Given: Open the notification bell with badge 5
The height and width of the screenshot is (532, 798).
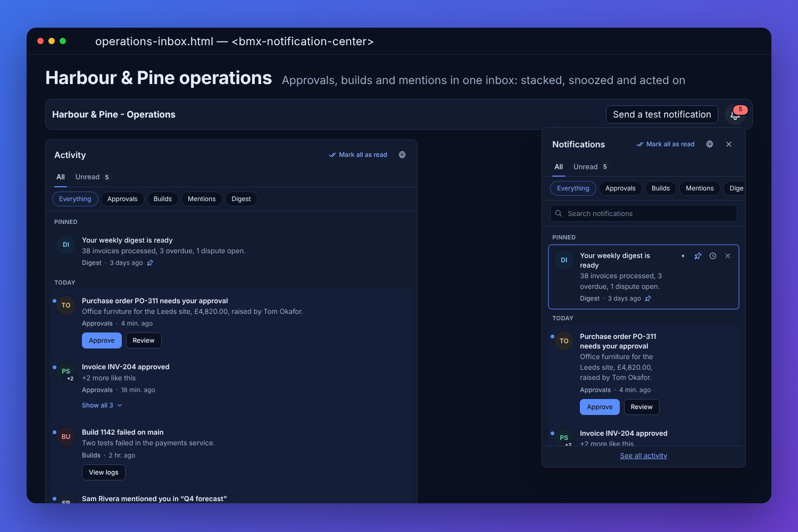Looking at the screenshot, I should coord(735,114).
